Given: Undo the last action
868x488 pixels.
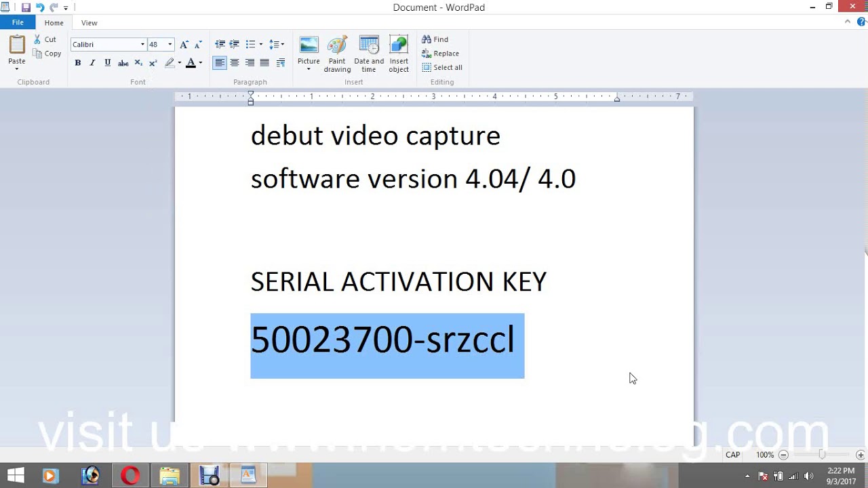Looking at the screenshot, I should pos(40,7).
